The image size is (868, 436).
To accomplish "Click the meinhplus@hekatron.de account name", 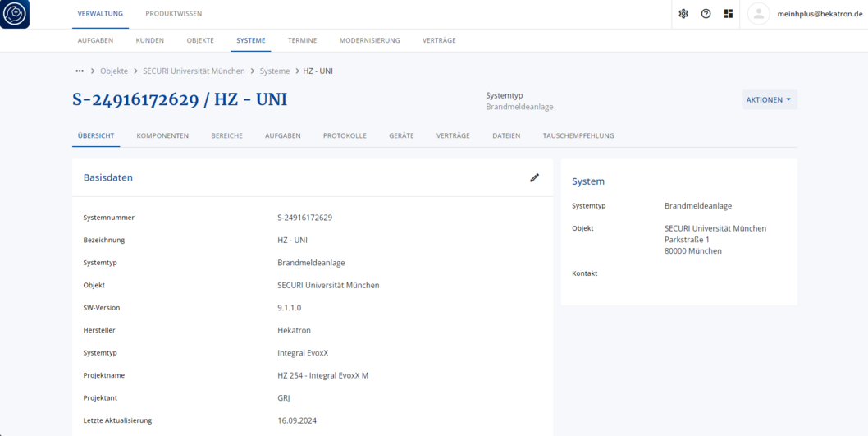I will coord(820,15).
